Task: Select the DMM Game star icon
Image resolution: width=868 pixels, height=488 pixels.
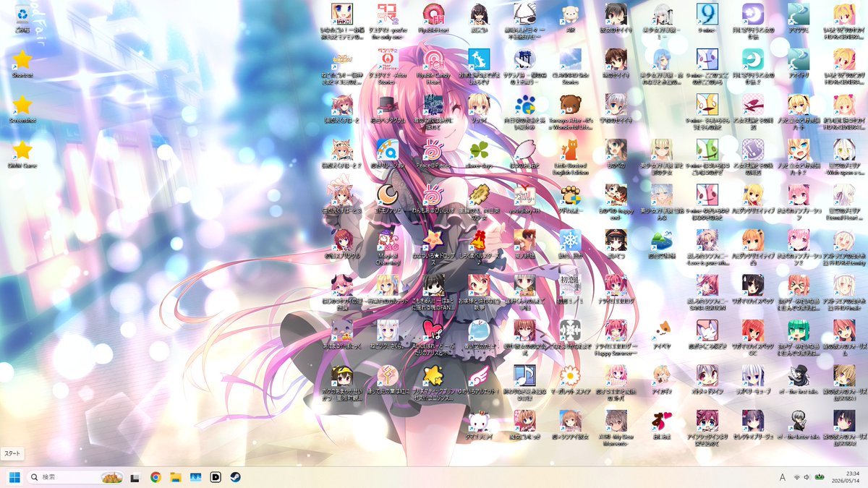Action: [23, 150]
